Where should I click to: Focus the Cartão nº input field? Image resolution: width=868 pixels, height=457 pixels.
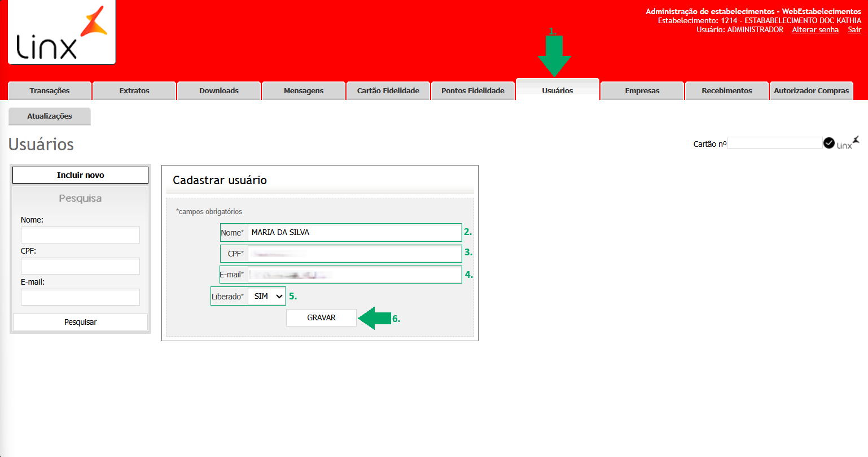775,143
